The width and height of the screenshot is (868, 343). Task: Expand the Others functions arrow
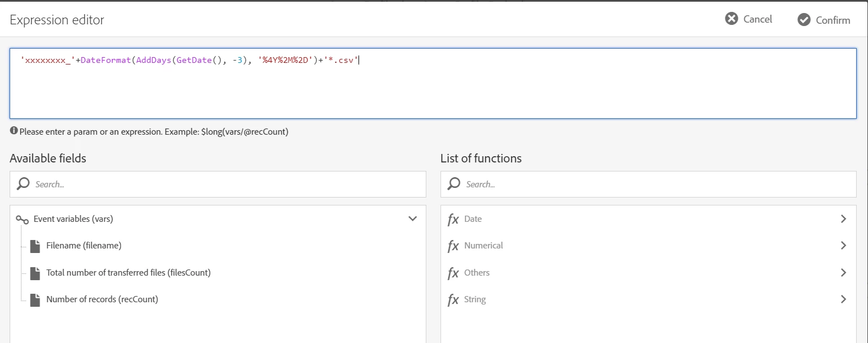click(843, 272)
